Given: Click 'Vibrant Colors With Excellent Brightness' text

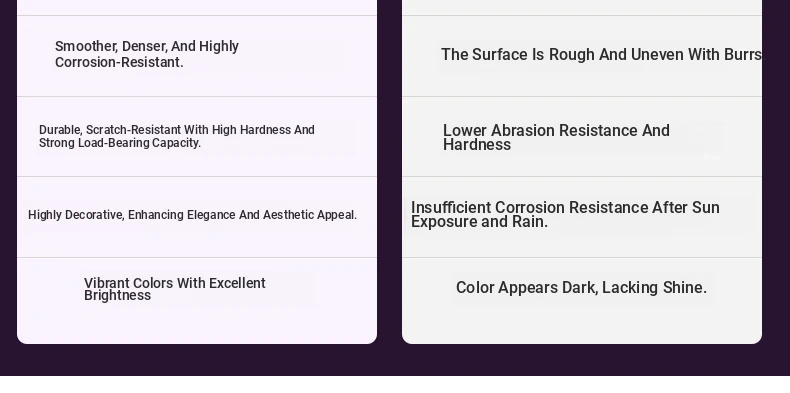Looking at the screenshot, I should click(x=175, y=289).
